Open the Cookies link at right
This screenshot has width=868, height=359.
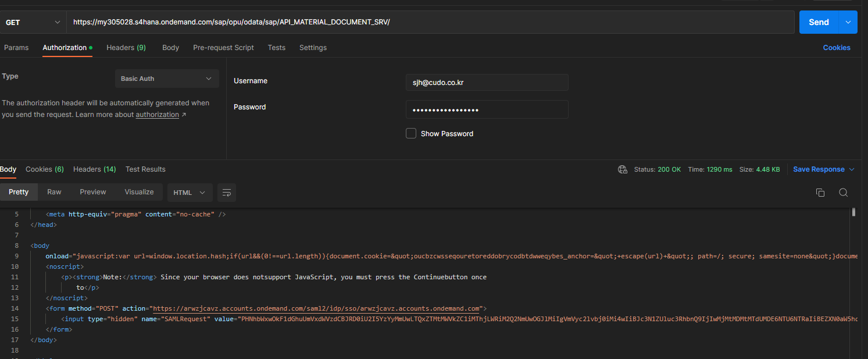[836, 48]
